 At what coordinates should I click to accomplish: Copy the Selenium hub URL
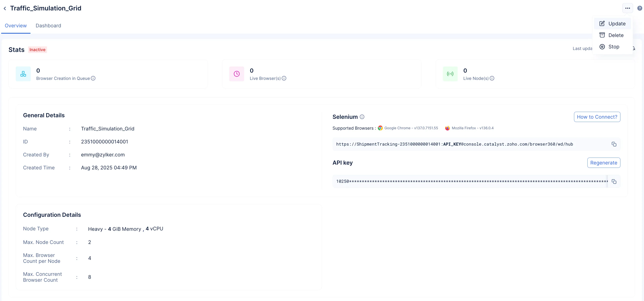coord(614,144)
